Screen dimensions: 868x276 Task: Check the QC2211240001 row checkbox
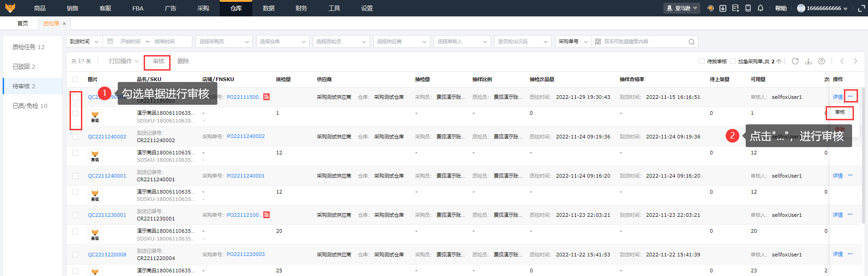coord(75,176)
